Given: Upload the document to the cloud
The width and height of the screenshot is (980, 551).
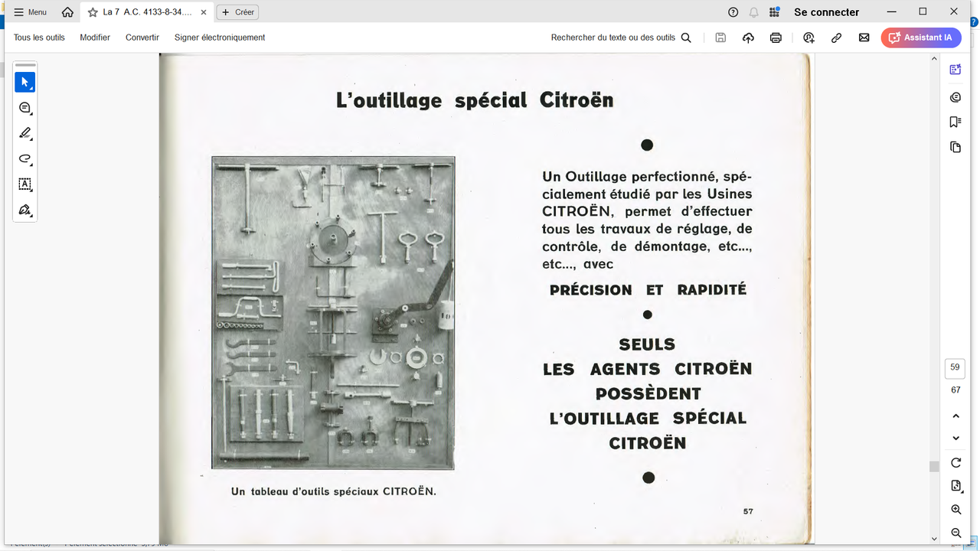Looking at the screenshot, I should pyautogui.click(x=748, y=37).
